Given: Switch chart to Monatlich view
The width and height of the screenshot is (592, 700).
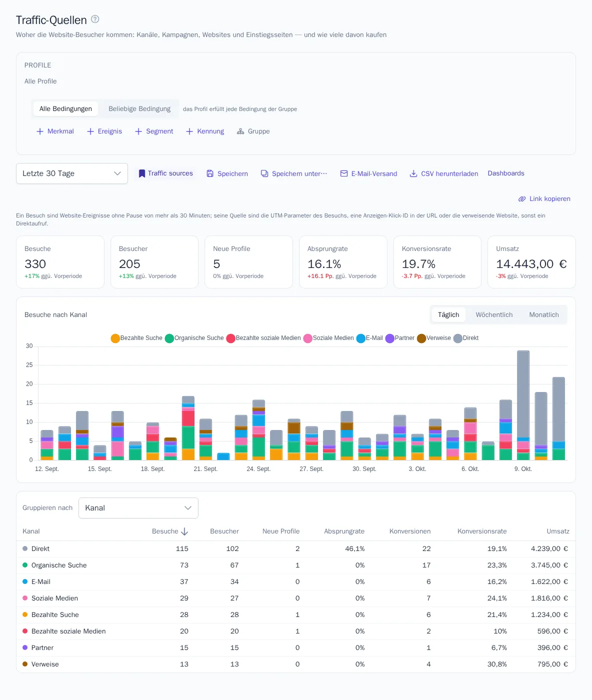Looking at the screenshot, I should click(x=544, y=315).
